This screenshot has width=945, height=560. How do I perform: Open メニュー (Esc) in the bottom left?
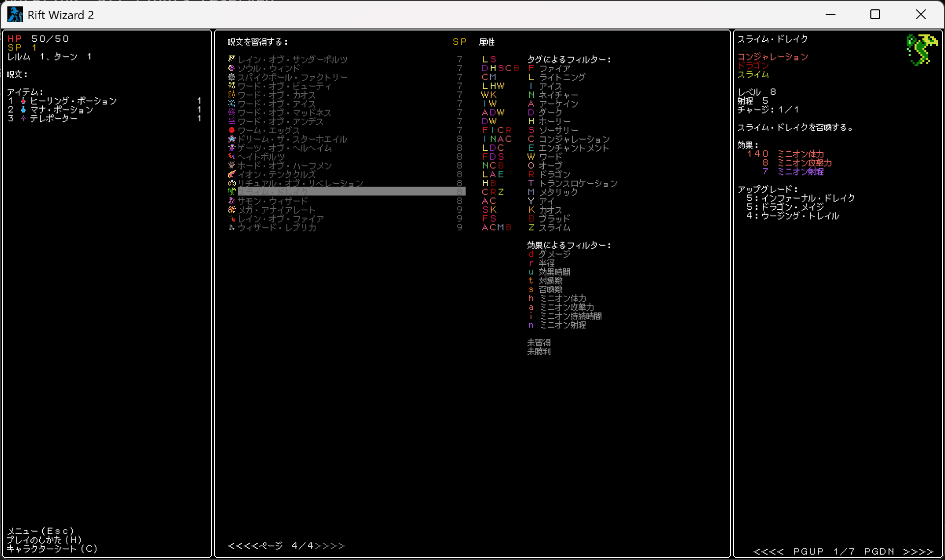[x=41, y=531]
